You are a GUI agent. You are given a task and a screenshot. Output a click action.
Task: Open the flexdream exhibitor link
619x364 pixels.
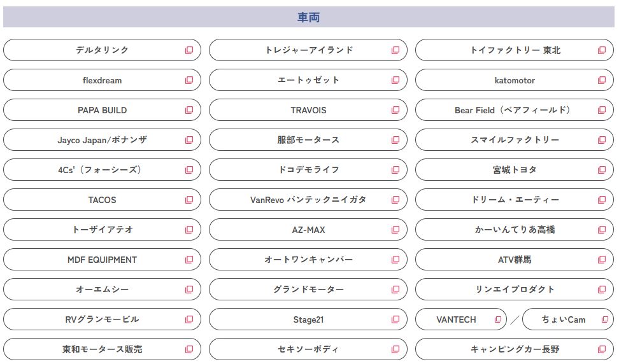(102, 80)
